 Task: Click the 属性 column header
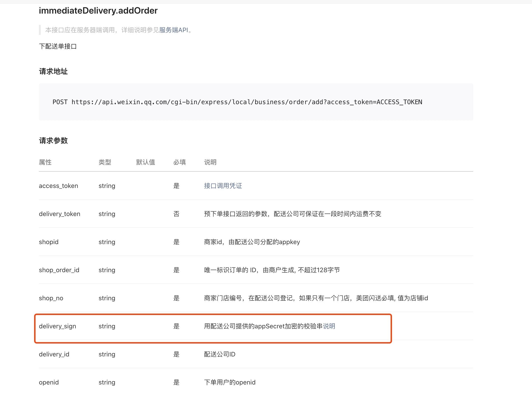(45, 162)
